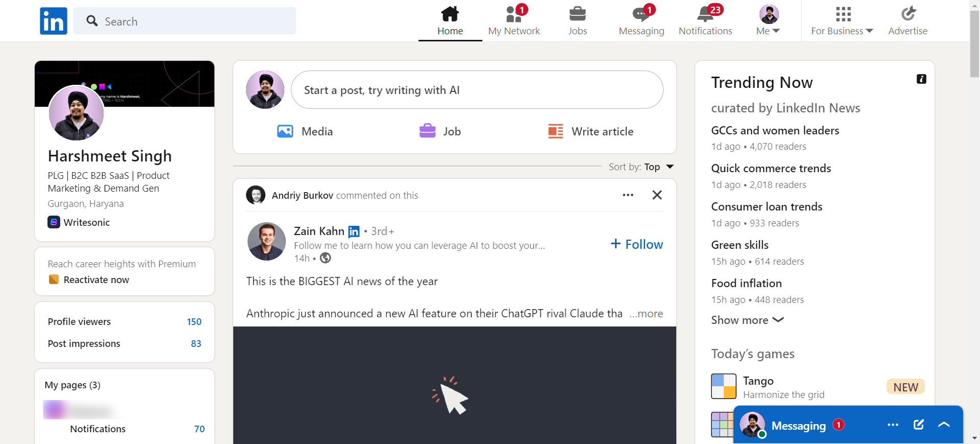
Task: Click the Media photo icon
Action: (285, 131)
